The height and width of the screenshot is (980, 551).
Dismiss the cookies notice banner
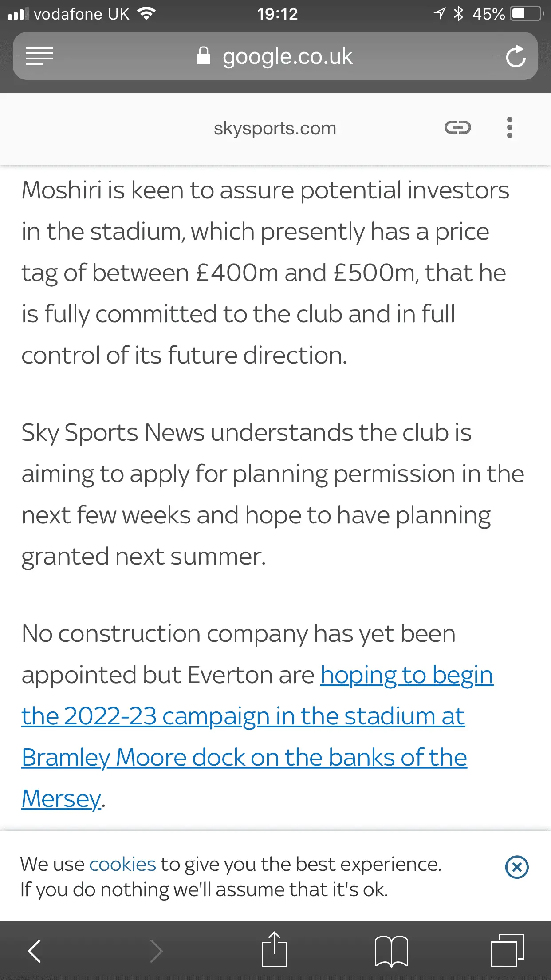(517, 867)
